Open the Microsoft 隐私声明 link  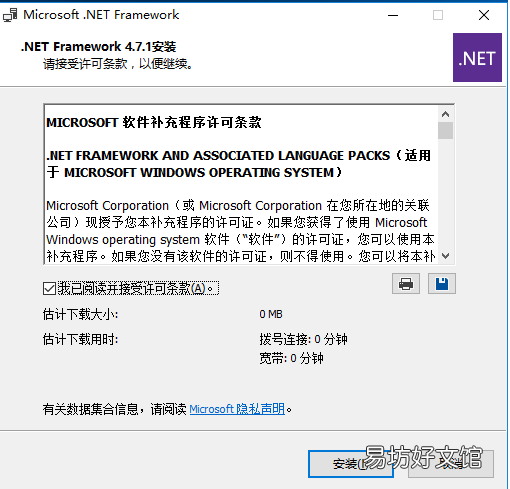tap(237, 409)
